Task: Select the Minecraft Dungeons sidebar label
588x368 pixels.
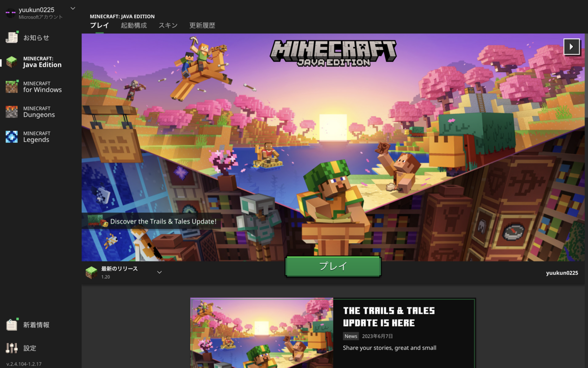Action: click(x=39, y=112)
